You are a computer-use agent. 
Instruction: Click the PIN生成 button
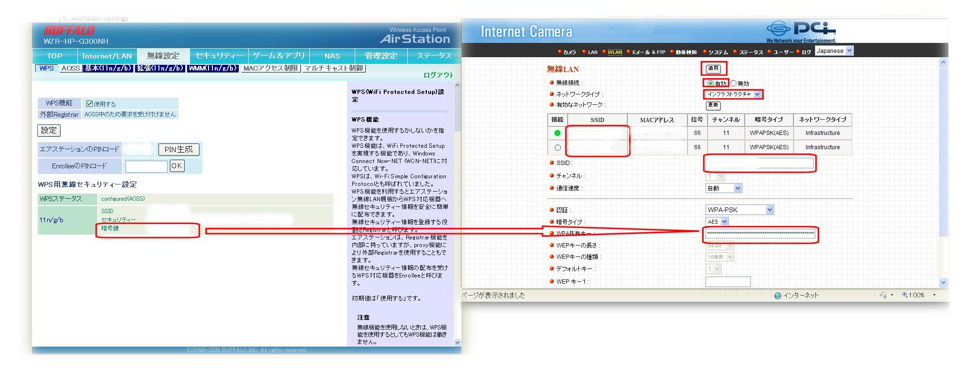(x=179, y=149)
